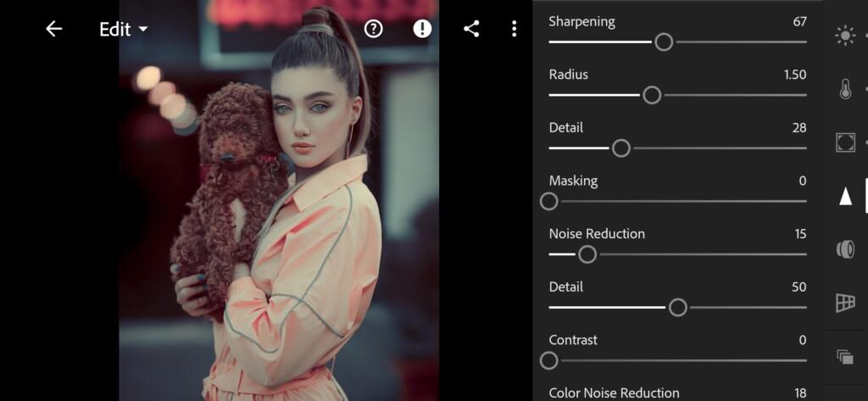Click the Sharpening label
This screenshot has height=401, width=868.
[x=581, y=22]
